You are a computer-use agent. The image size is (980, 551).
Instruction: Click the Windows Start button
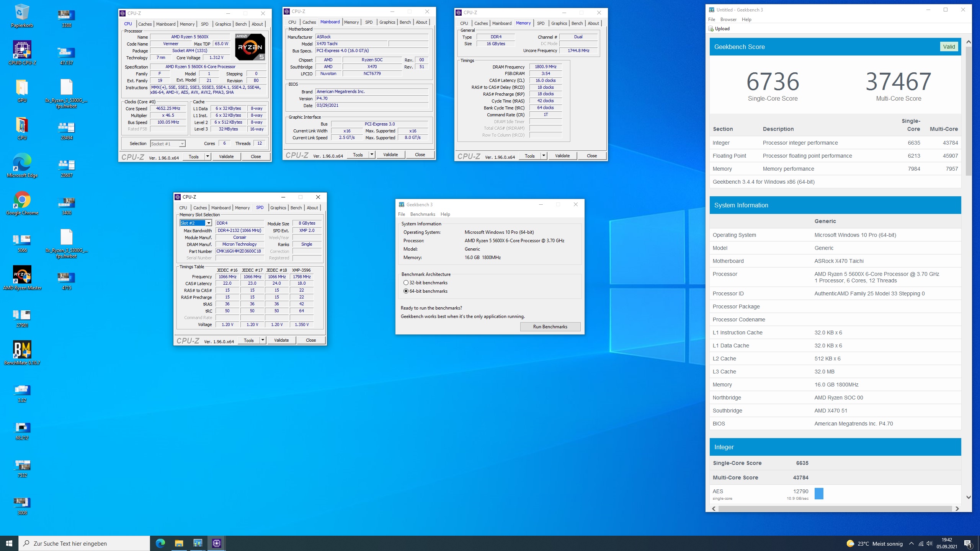tap(9, 543)
